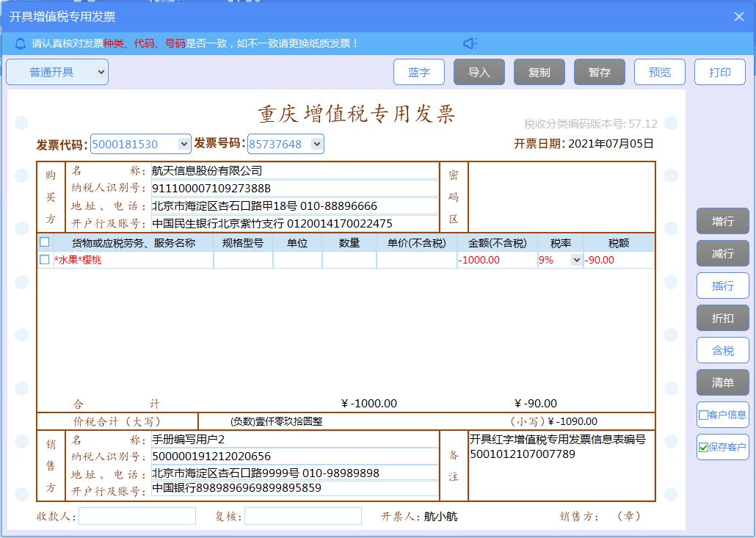This screenshot has height=538, width=756.
Task: Click the 增行 button to add a row
Action: click(x=722, y=221)
